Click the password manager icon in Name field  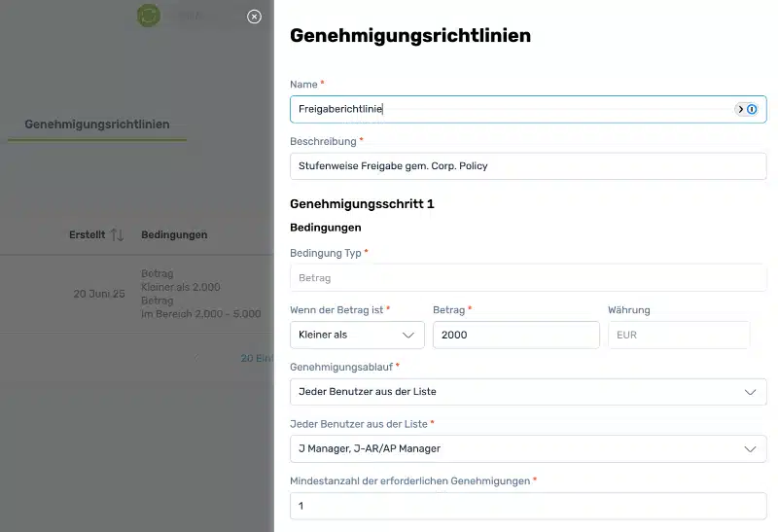click(x=752, y=109)
